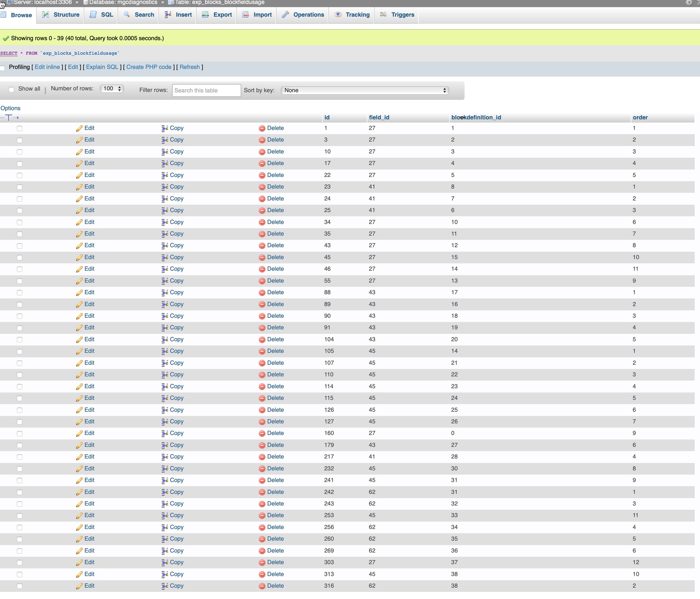This screenshot has width=700, height=599.
Task: Enable the Profiling checkbox
Action: [x=2, y=68]
